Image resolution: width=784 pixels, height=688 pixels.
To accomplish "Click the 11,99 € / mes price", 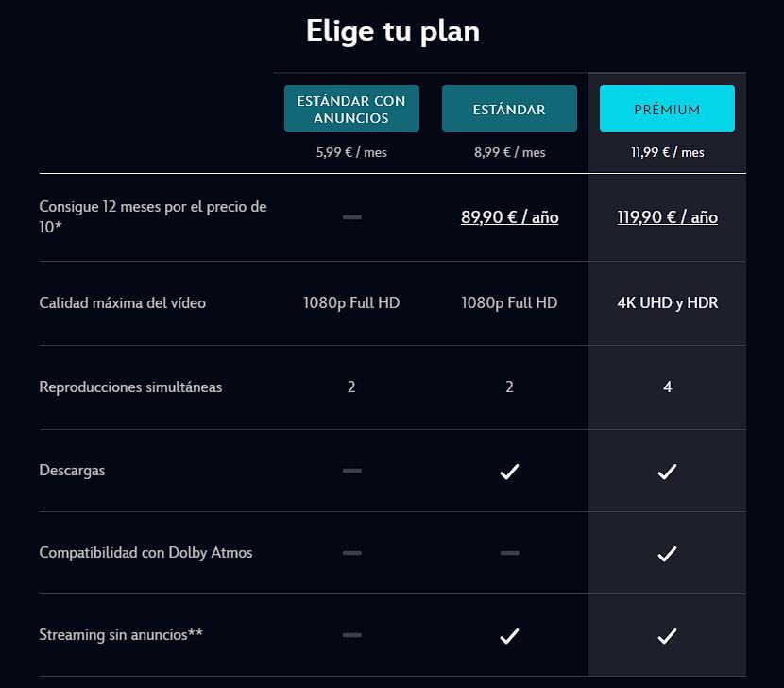I will pos(668,152).
